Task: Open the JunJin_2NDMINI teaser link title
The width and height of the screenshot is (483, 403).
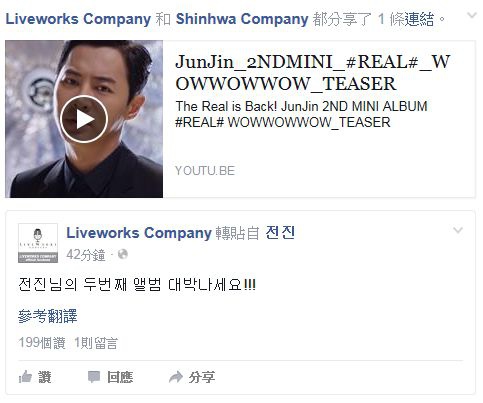Action: pyautogui.click(x=313, y=72)
